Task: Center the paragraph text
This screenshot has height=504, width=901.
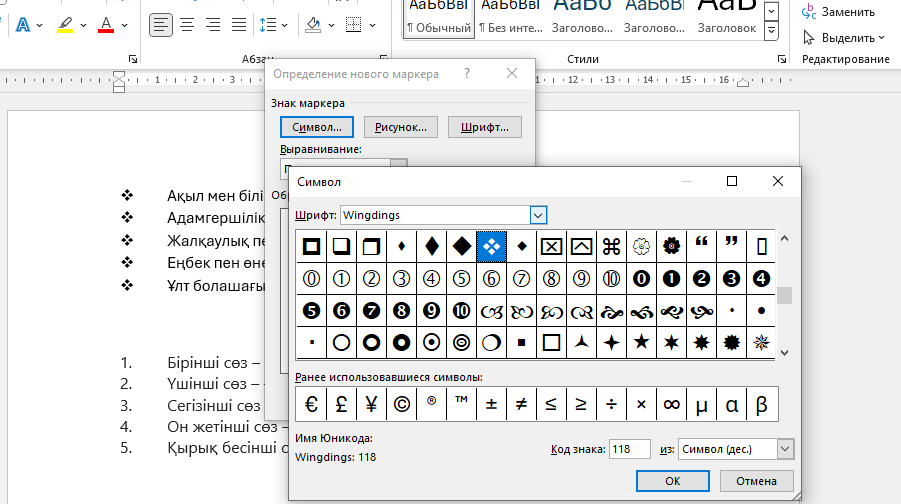Action: pos(187,25)
